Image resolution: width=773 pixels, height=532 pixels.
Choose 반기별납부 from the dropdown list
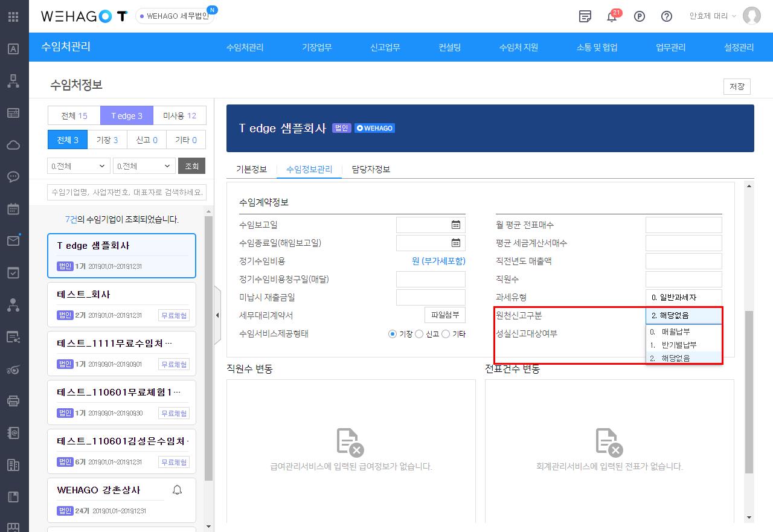tap(679, 345)
